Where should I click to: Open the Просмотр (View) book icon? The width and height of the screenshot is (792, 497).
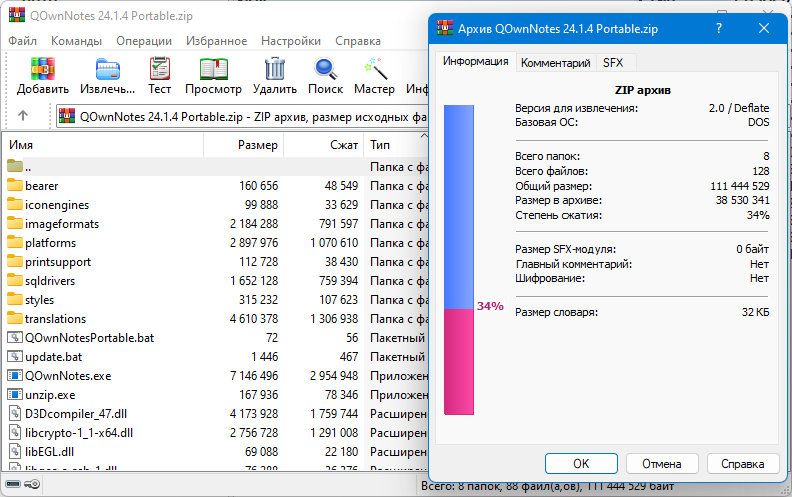tap(213, 69)
